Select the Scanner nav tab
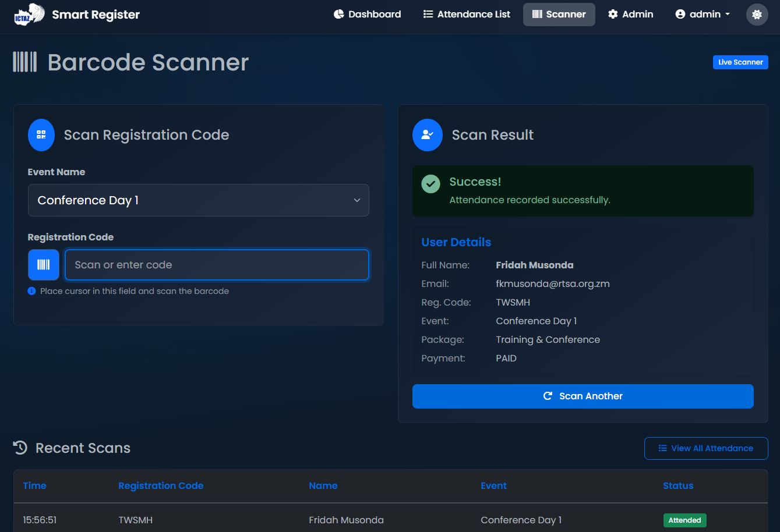 pos(559,15)
